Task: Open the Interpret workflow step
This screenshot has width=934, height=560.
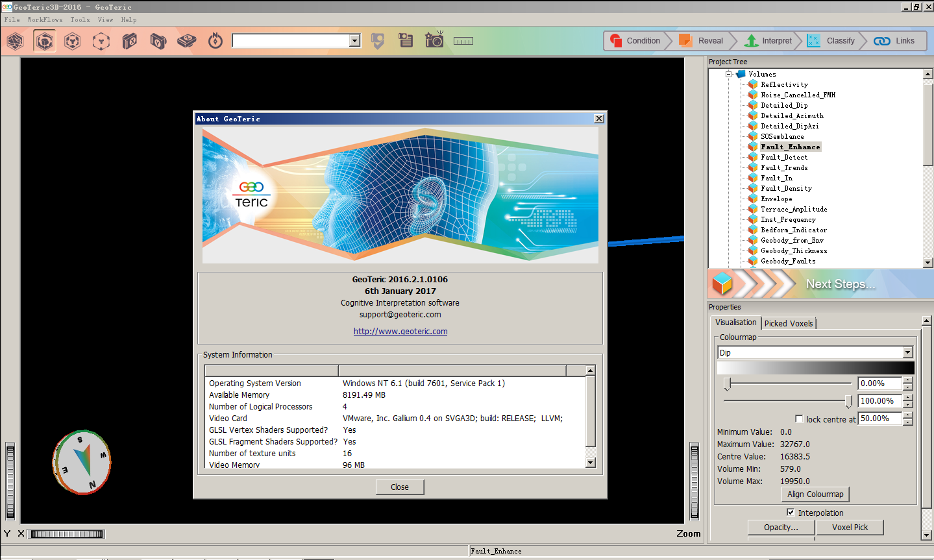Action: [x=768, y=41]
